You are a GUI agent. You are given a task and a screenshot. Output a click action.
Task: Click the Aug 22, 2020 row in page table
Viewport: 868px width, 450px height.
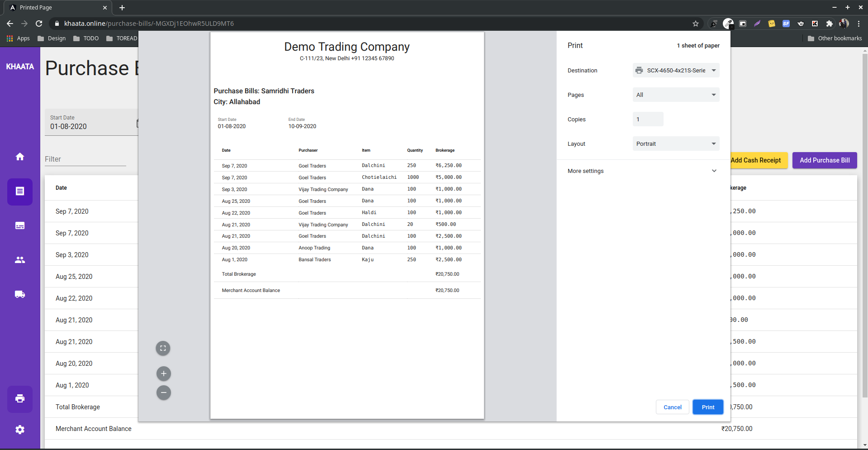point(74,298)
